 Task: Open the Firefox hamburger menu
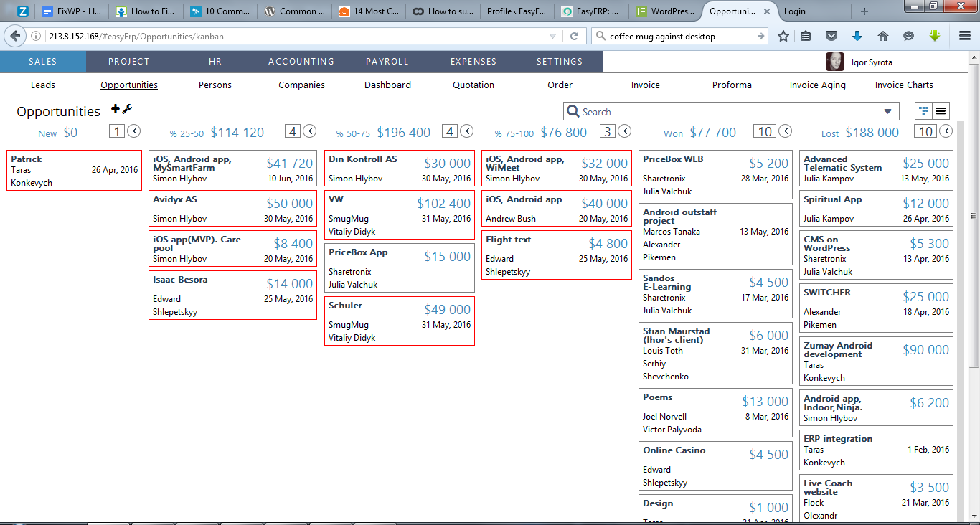tap(965, 36)
